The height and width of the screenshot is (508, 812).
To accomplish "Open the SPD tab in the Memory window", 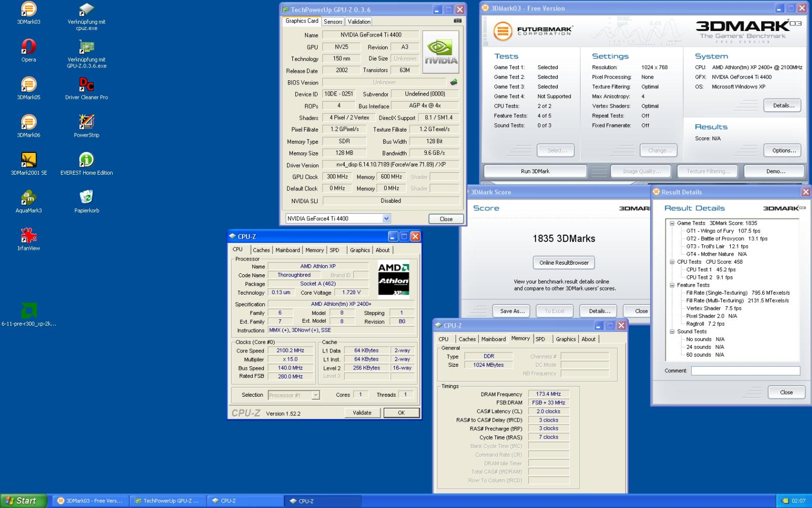I will (540, 339).
